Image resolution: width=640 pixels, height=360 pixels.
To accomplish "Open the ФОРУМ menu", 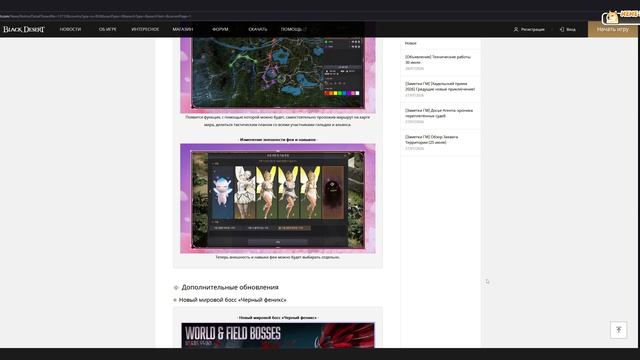I will [x=220, y=29].
